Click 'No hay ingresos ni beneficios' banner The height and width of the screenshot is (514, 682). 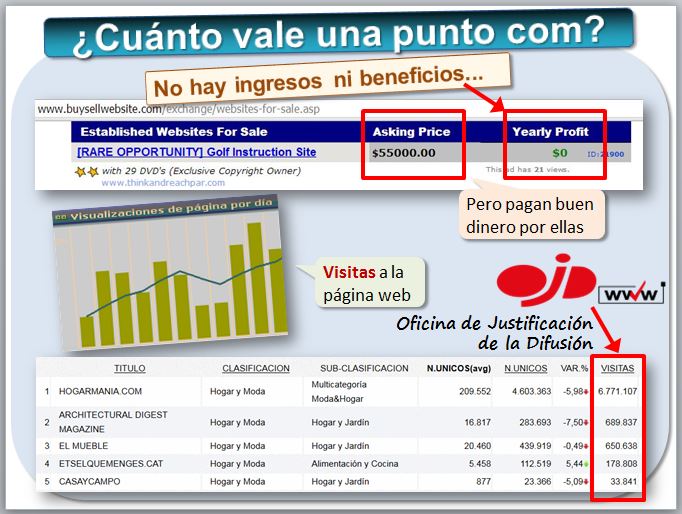327,80
